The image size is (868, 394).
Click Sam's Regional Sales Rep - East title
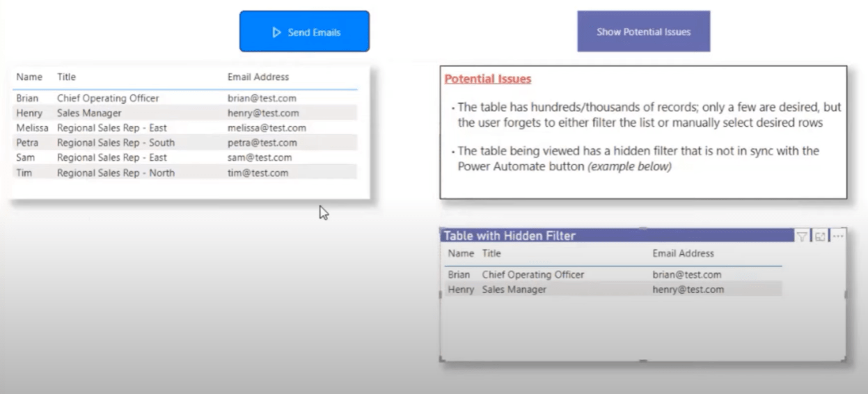coord(112,157)
